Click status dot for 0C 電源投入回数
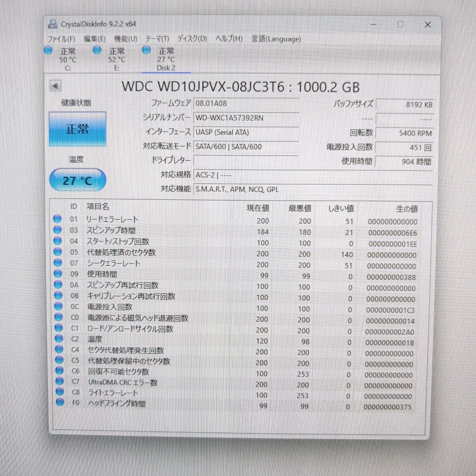Viewport: 476px width, 476px height. pyautogui.click(x=59, y=306)
